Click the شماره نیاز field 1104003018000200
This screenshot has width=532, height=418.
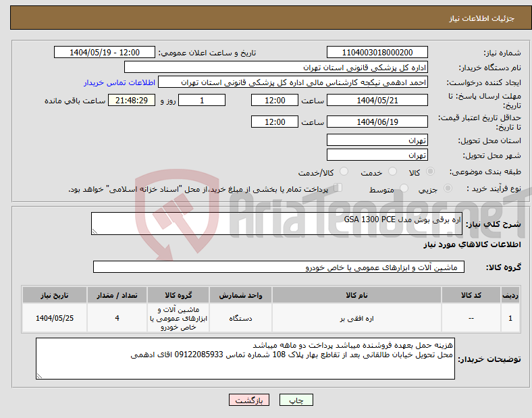pos(377,53)
